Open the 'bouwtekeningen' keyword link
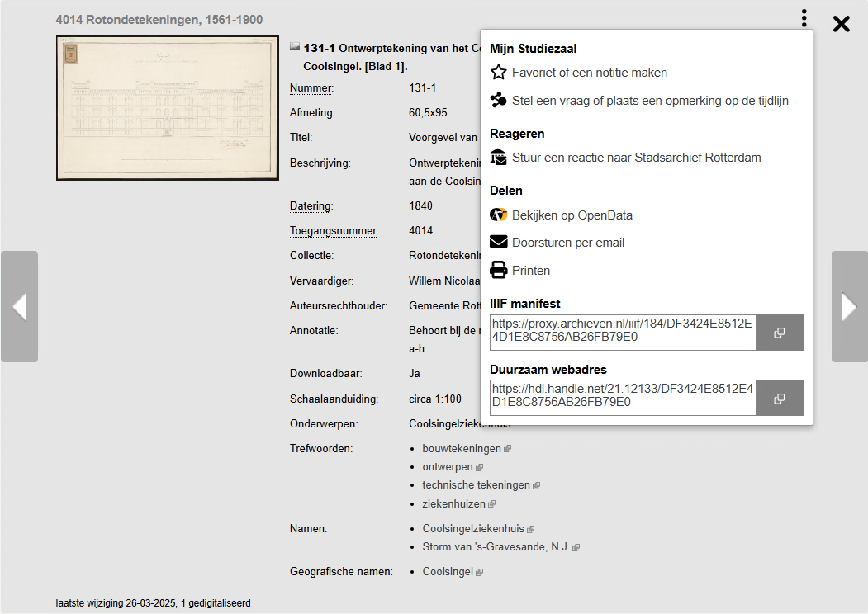 pos(462,449)
